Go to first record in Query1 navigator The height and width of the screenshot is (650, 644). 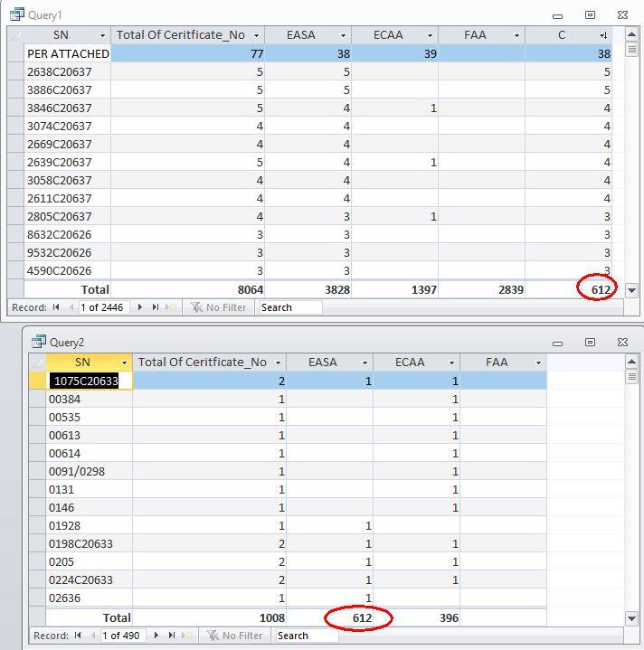pyautogui.click(x=56, y=307)
